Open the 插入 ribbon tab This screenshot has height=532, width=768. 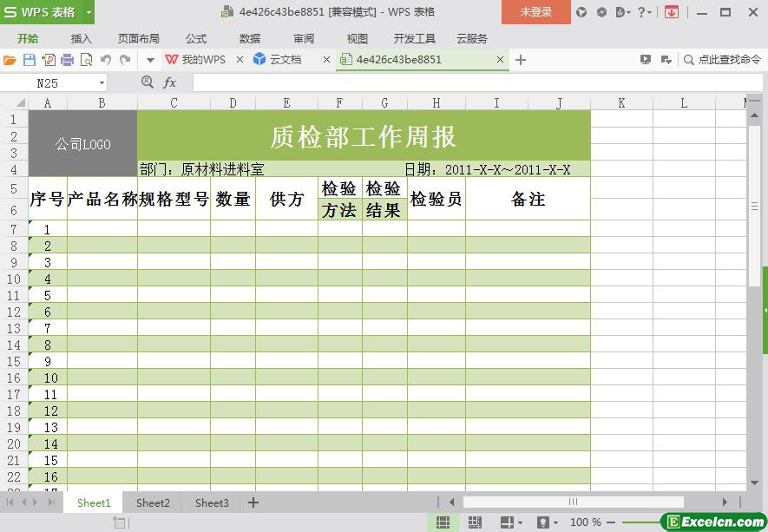click(81, 39)
